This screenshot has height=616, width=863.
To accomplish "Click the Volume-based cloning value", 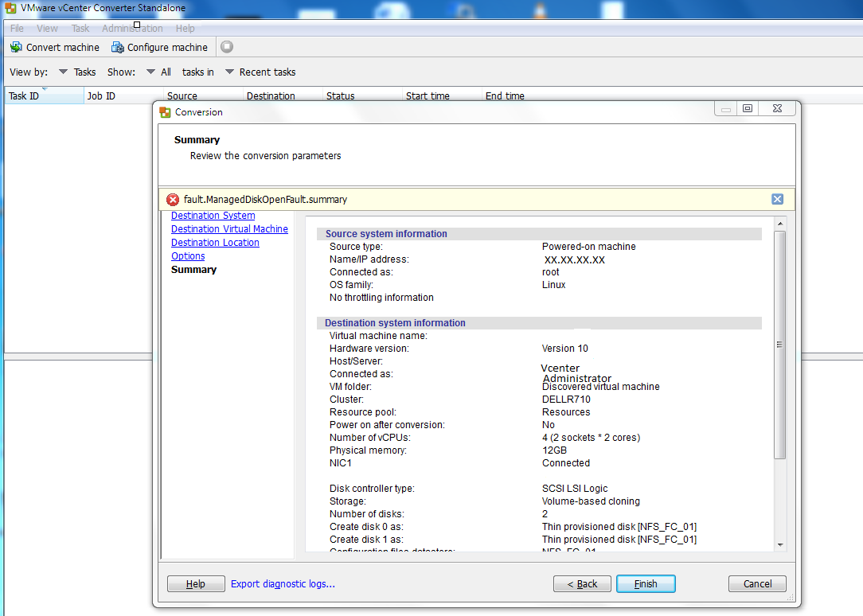I will coord(591,501).
